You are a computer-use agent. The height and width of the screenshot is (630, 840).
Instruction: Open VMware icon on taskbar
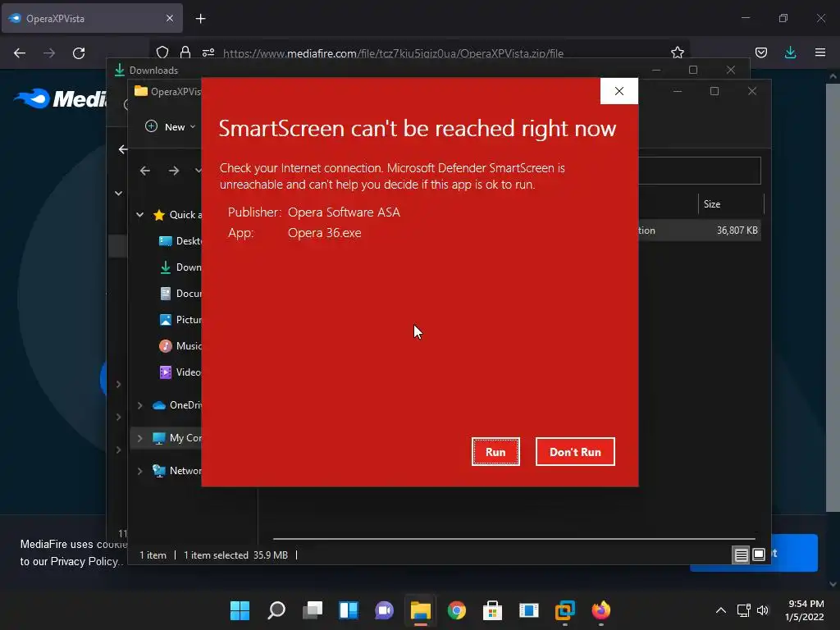pos(564,610)
